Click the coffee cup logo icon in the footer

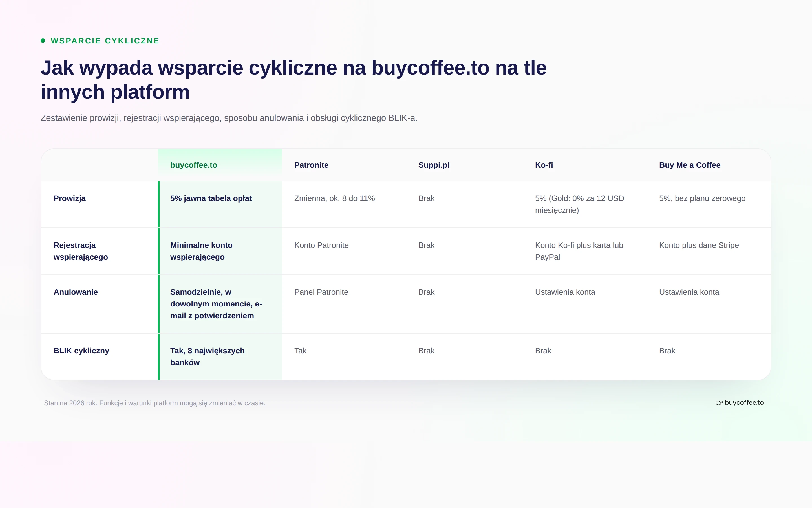point(719,403)
